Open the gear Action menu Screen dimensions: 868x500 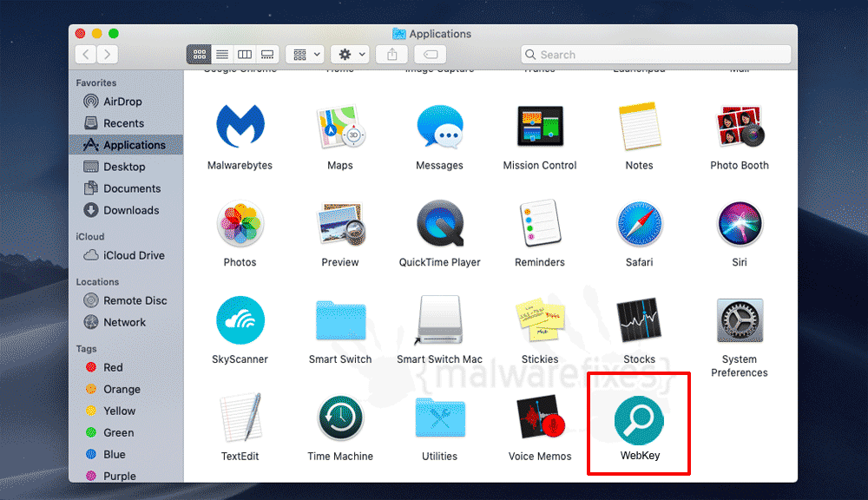pyautogui.click(x=351, y=55)
